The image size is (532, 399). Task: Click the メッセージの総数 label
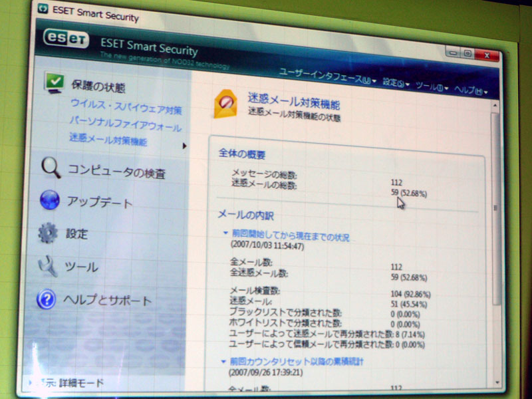click(x=264, y=175)
